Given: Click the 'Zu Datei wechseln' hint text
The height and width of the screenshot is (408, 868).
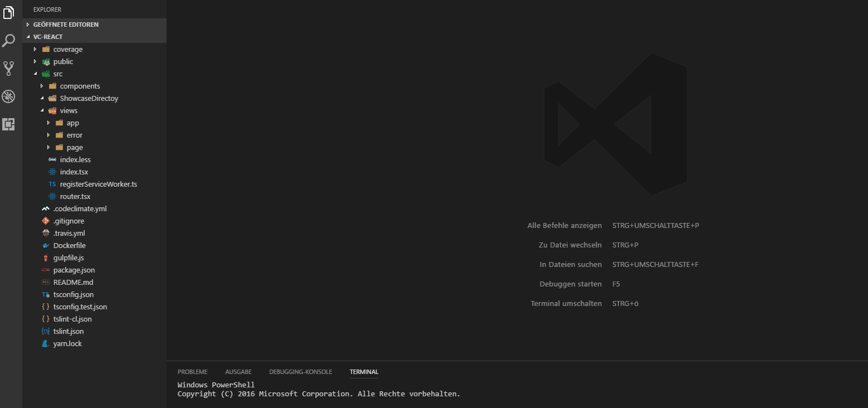Looking at the screenshot, I should point(570,245).
